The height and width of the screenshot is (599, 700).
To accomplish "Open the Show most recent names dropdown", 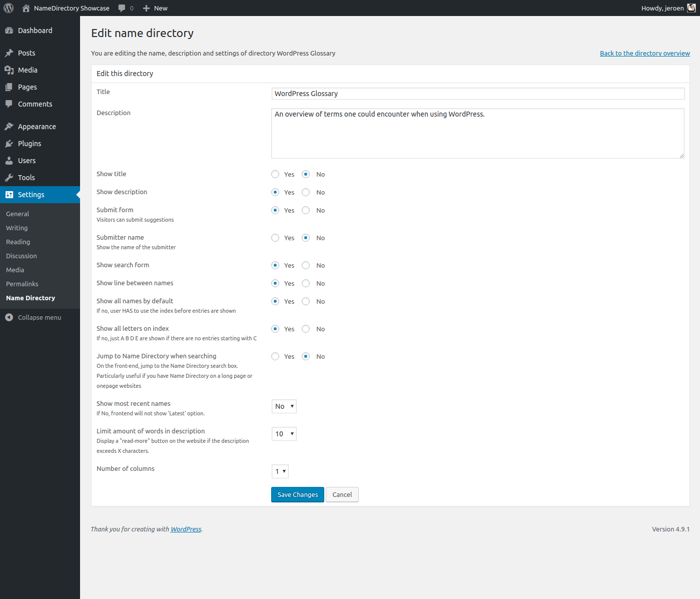I will (x=284, y=406).
